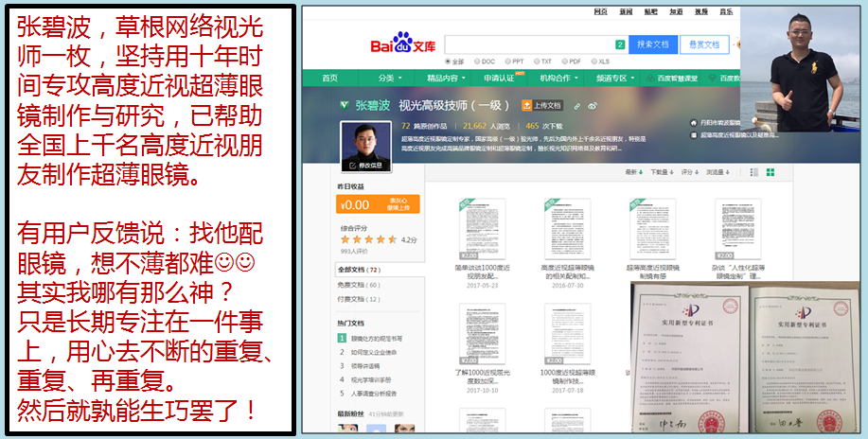The width and height of the screenshot is (868, 439).
Task: Expand the 分类 dropdown menu
Action: click(x=390, y=79)
